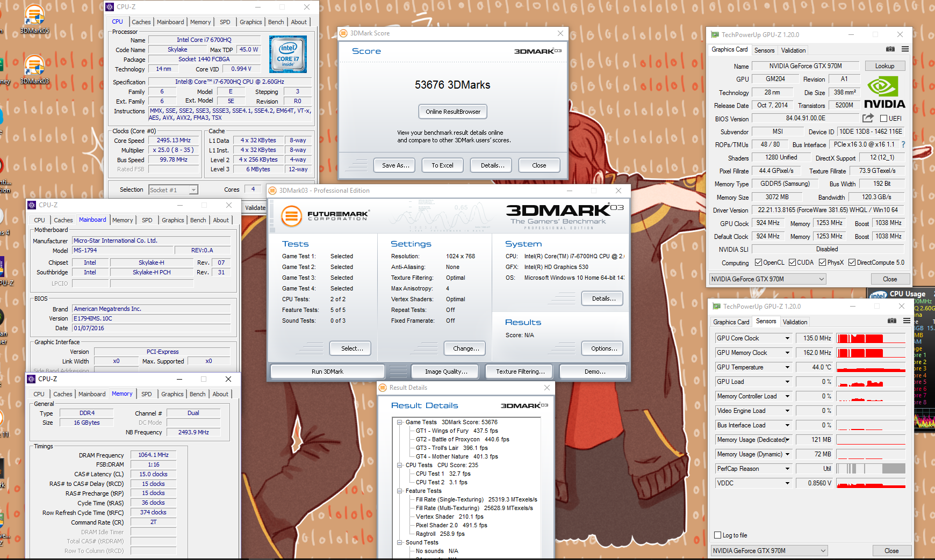Click CPU-Z Mainboard window title icon
This screenshot has height=560, width=935.
pos(32,205)
